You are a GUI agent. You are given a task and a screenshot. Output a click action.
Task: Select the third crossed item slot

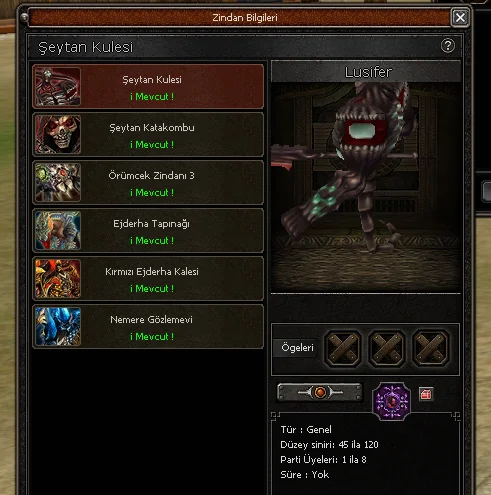431,348
